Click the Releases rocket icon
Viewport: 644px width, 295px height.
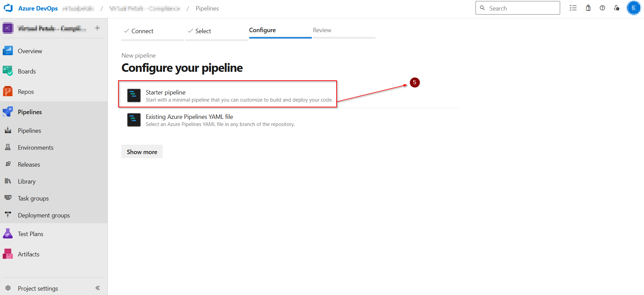pos(8,164)
